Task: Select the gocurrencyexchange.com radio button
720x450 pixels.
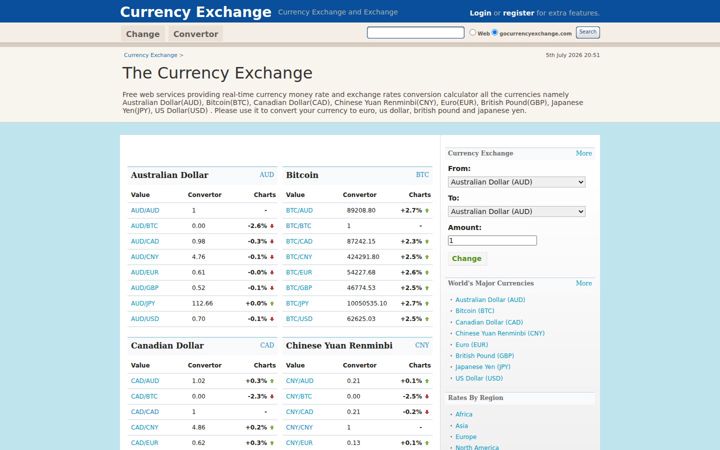Action: (495, 33)
